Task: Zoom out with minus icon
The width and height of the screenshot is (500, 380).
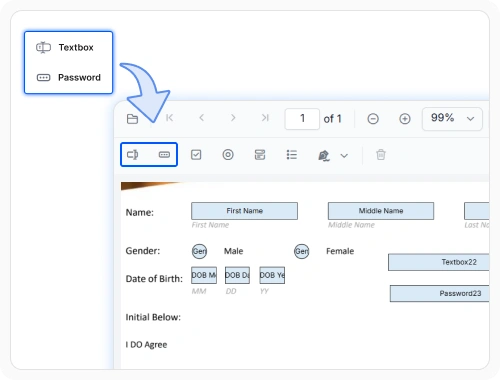Action: click(x=373, y=119)
